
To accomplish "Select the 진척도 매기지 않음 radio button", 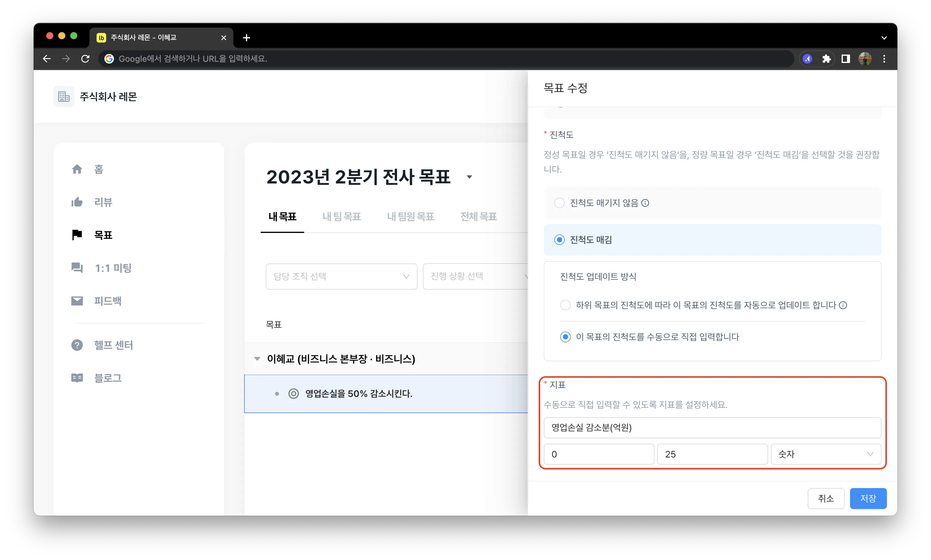I will click(x=559, y=203).
